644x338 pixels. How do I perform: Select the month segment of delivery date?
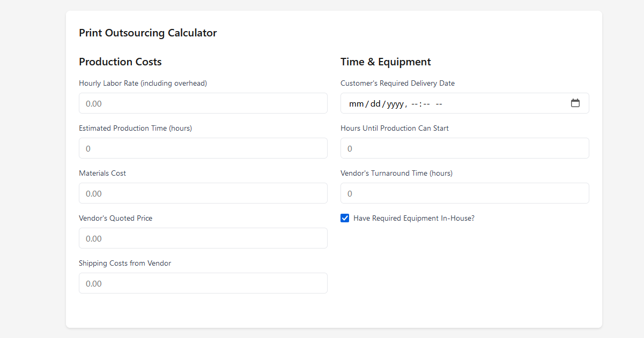click(x=356, y=104)
